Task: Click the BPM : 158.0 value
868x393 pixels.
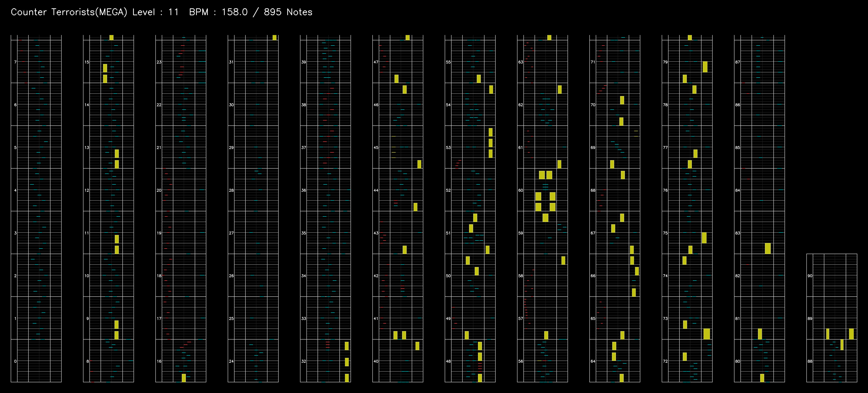Action: 218,12
